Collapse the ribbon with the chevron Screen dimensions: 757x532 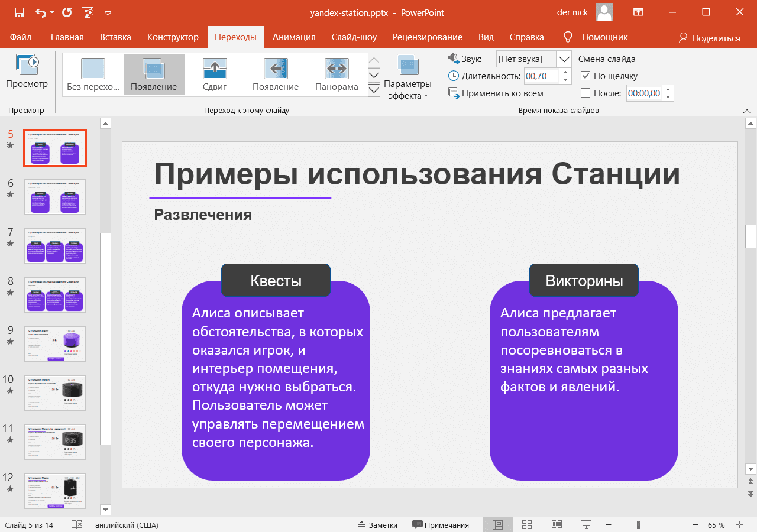(x=747, y=111)
